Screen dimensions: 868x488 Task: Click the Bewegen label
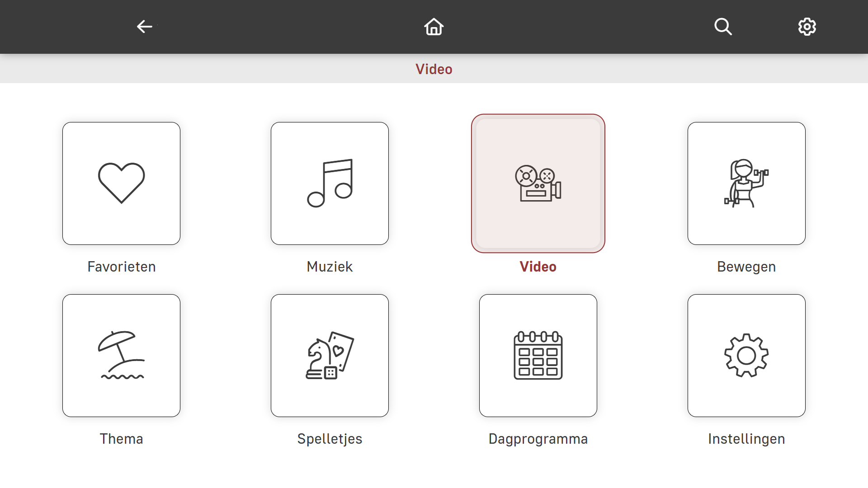click(x=746, y=267)
